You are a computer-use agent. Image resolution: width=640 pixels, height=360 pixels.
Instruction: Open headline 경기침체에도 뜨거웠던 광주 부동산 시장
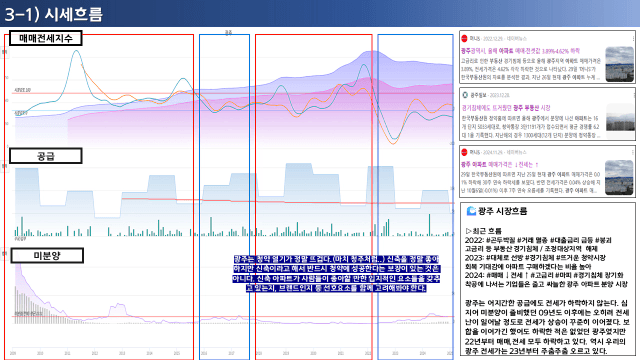tap(506, 108)
